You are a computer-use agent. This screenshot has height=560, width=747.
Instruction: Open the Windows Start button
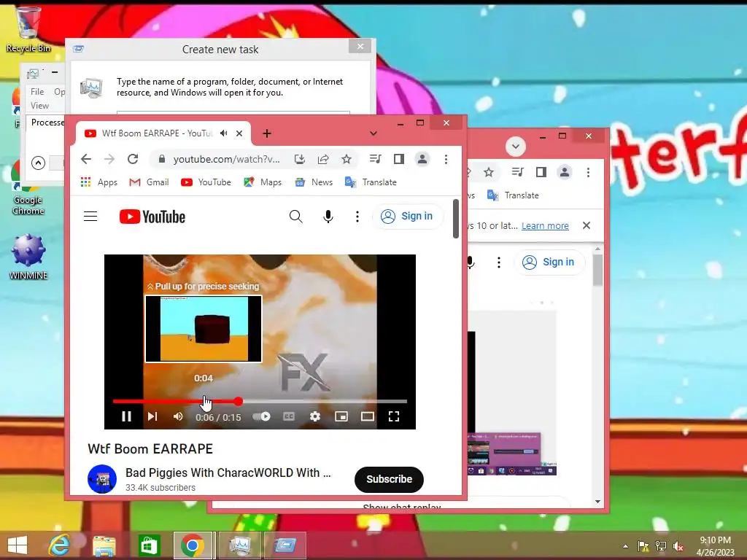coord(18,545)
